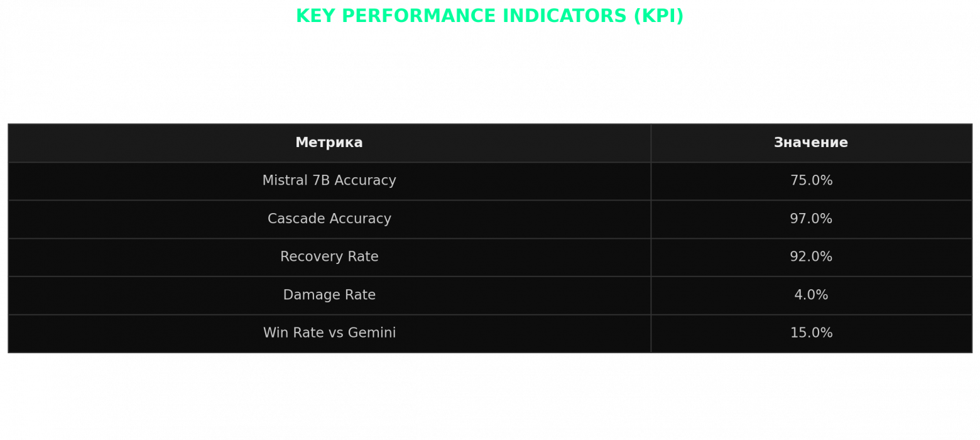980x440 pixels.
Task: Click the 75.0% value cell
Action: (811, 181)
